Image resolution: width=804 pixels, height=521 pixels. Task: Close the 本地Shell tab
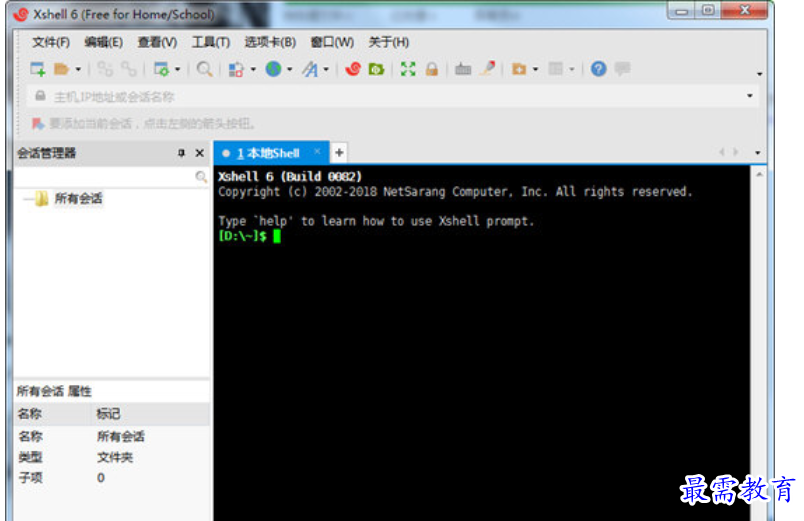click(317, 151)
